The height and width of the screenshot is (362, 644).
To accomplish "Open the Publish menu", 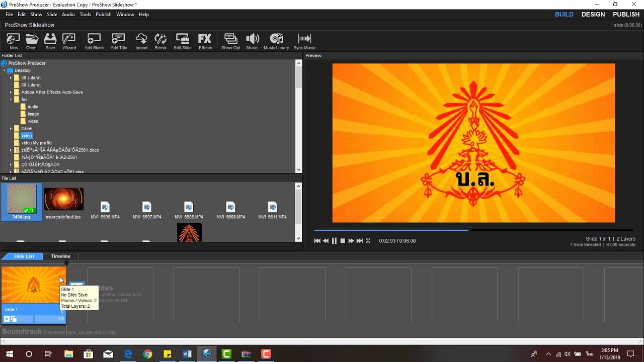I will coord(104,15).
